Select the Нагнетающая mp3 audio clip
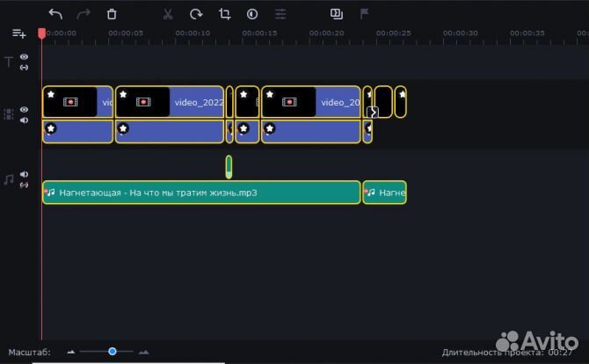This screenshot has height=364, width=589. coord(202,193)
